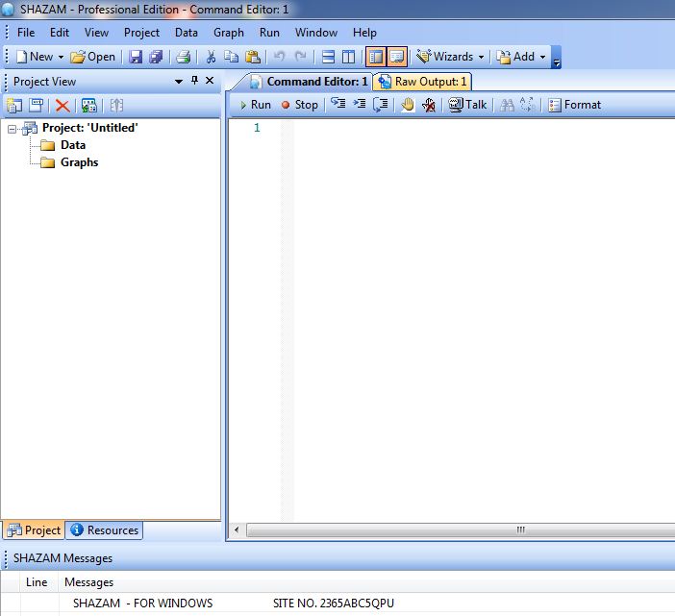675x616 pixels.
Task: Open the Data menu
Action: coord(186,33)
